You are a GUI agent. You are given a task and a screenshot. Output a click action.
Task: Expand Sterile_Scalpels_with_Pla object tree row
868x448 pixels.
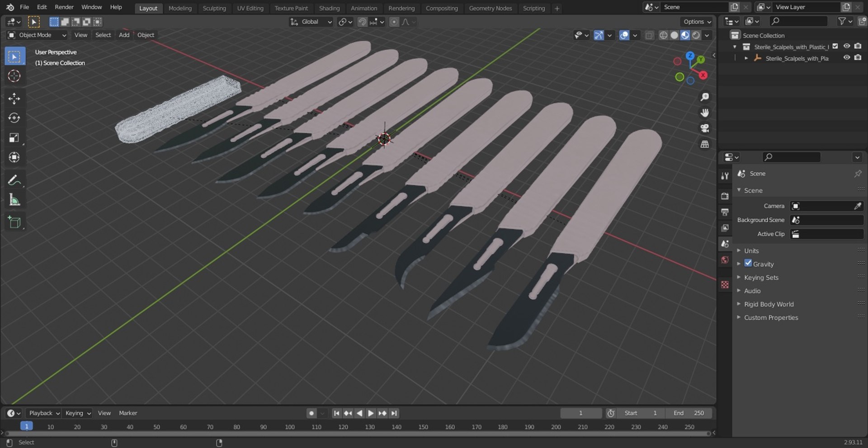click(x=746, y=58)
